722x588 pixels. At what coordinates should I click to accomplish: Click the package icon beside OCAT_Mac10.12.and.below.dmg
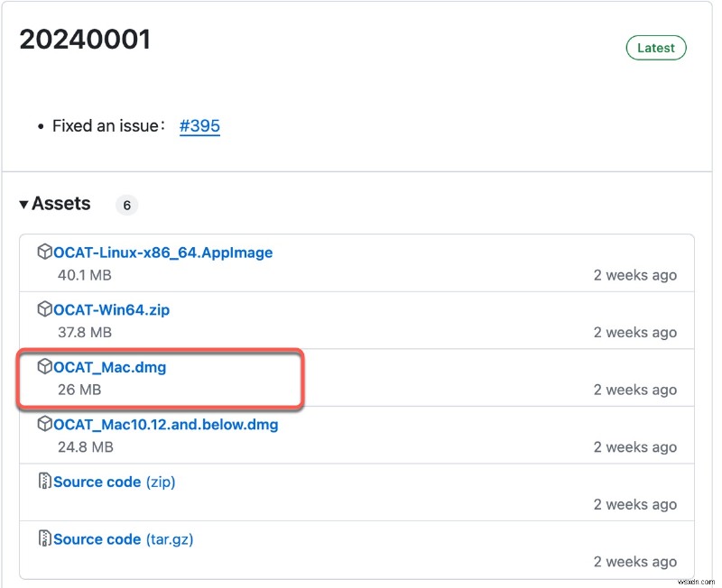[44, 424]
